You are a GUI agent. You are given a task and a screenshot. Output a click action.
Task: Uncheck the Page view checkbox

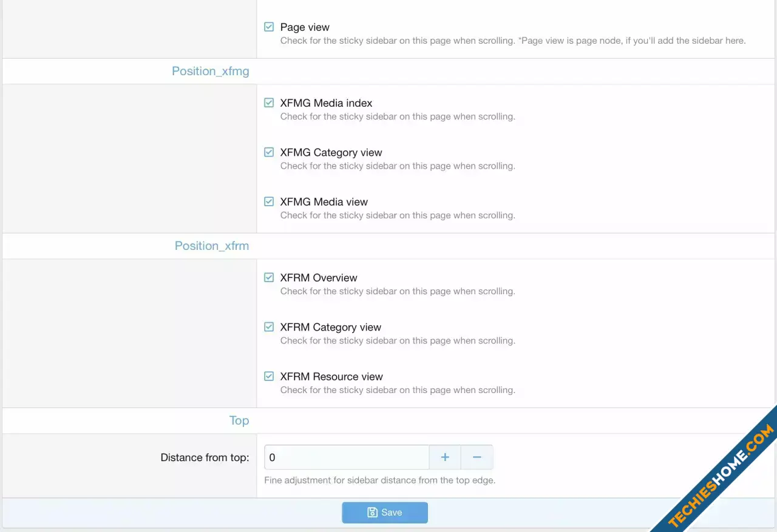[269, 27]
